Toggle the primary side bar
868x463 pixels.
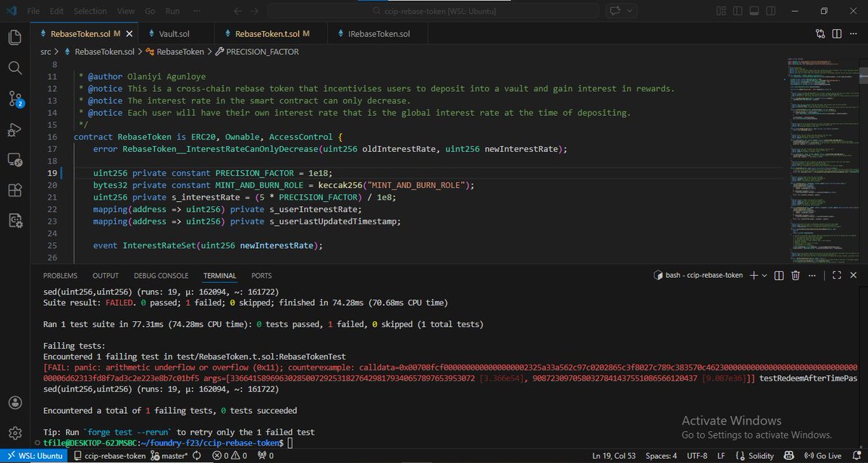pyautogui.click(x=738, y=11)
